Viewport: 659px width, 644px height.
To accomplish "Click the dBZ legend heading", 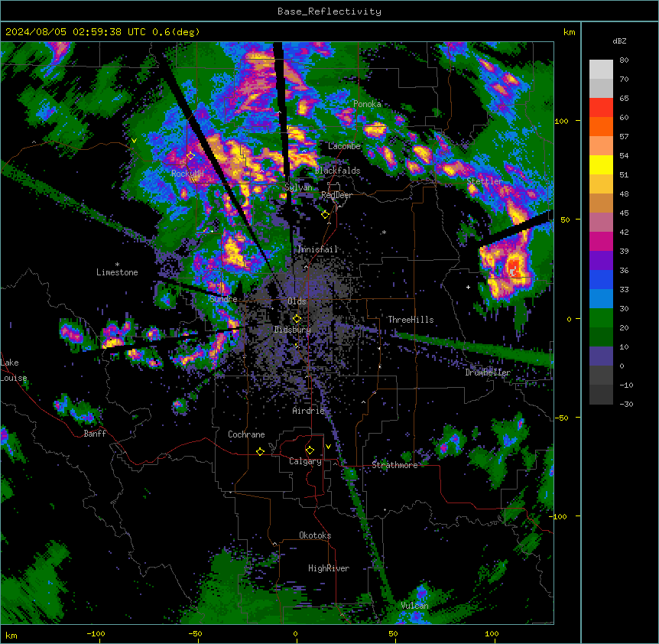I will (619, 41).
